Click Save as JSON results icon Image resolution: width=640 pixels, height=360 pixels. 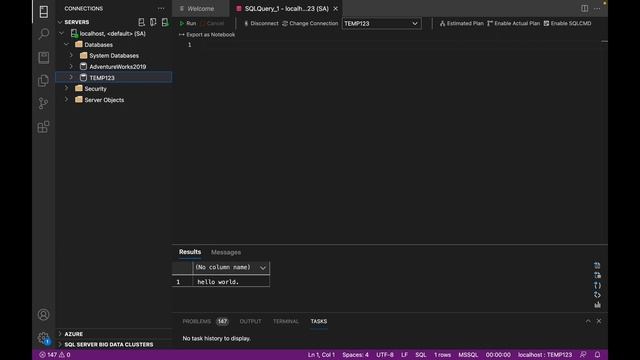(x=597, y=285)
